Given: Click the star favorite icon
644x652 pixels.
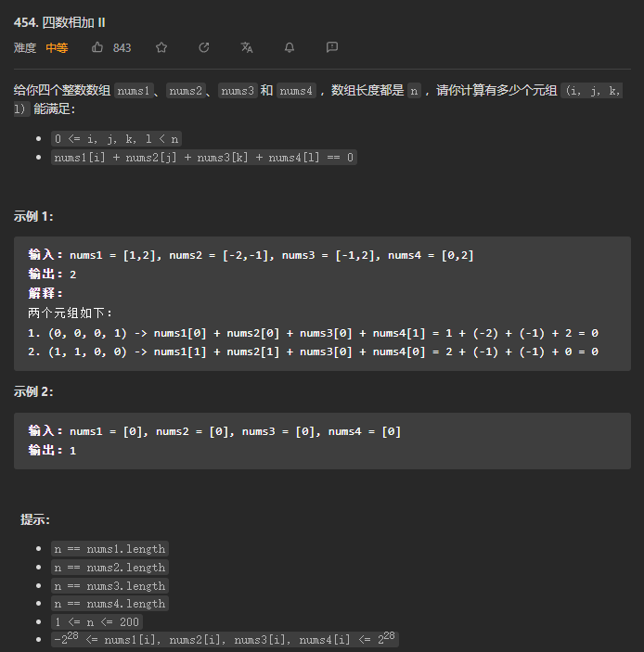Looking at the screenshot, I should [x=161, y=47].
